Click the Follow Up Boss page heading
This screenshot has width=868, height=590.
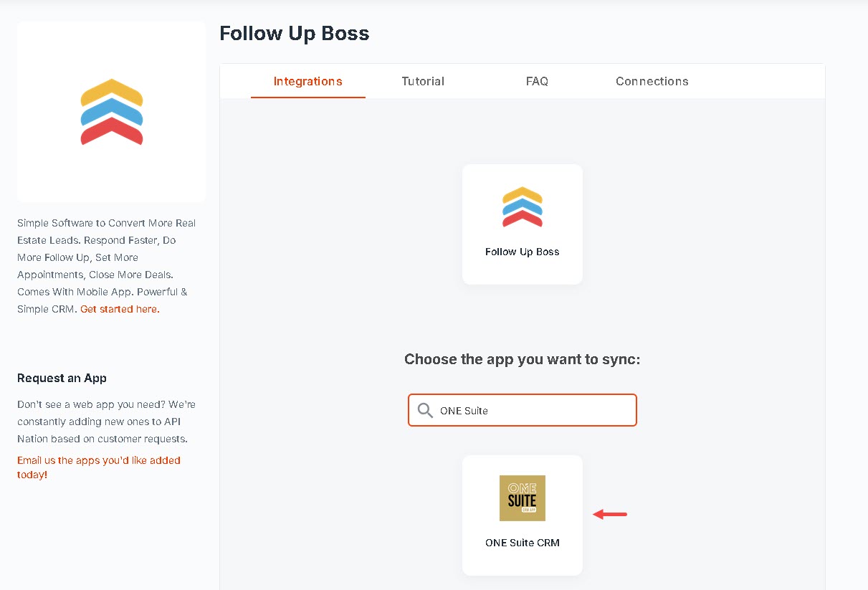[x=295, y=33]
